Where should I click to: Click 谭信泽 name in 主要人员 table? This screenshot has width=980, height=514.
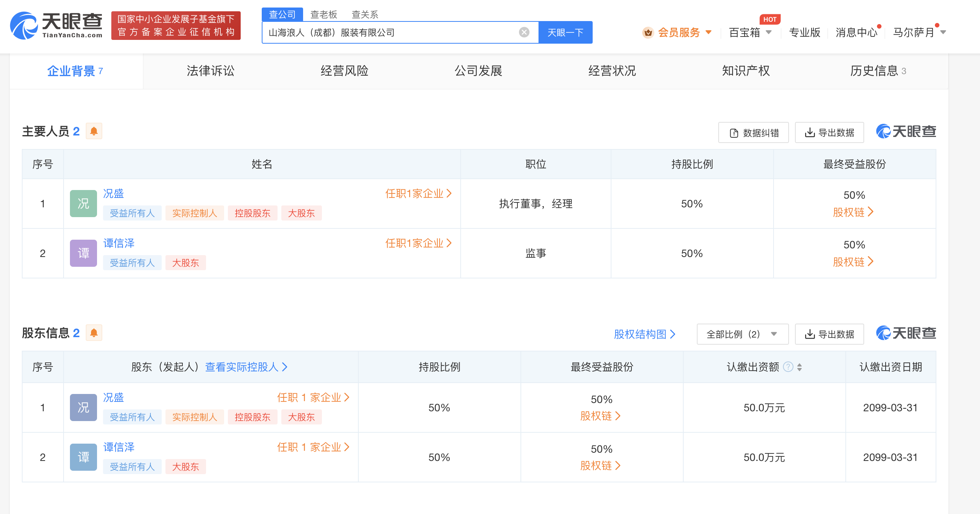(119, 243)
